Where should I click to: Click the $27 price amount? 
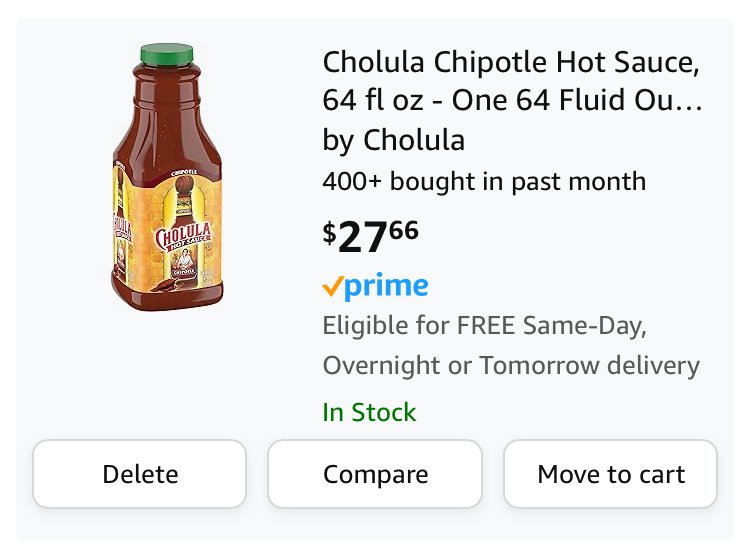point(362,237)
